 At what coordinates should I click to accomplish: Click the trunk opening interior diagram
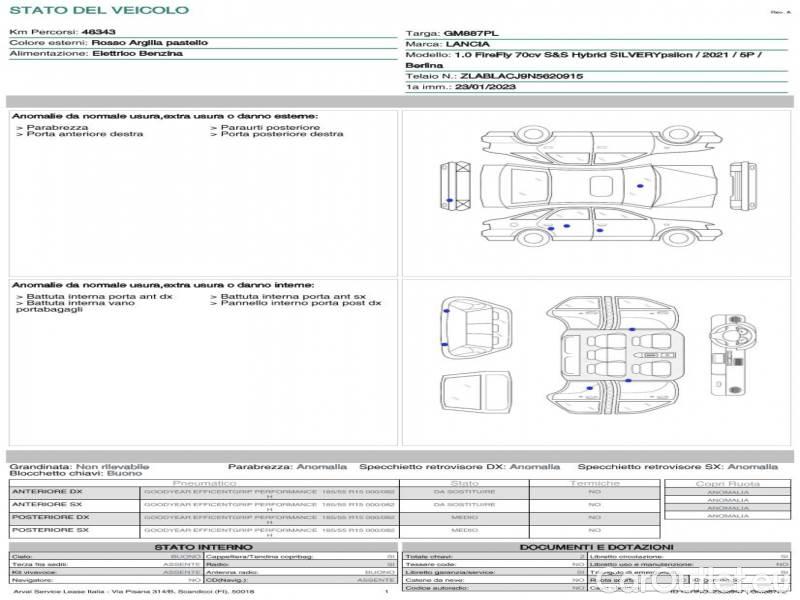(x=476, y=328)
